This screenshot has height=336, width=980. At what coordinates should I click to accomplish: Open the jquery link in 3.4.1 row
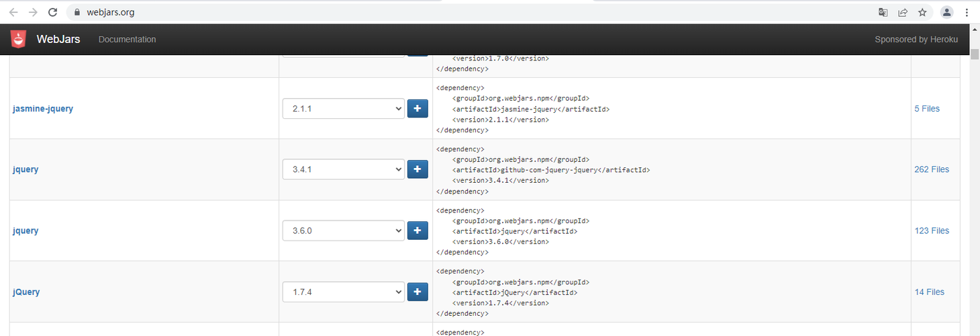[x=26, y=170]
